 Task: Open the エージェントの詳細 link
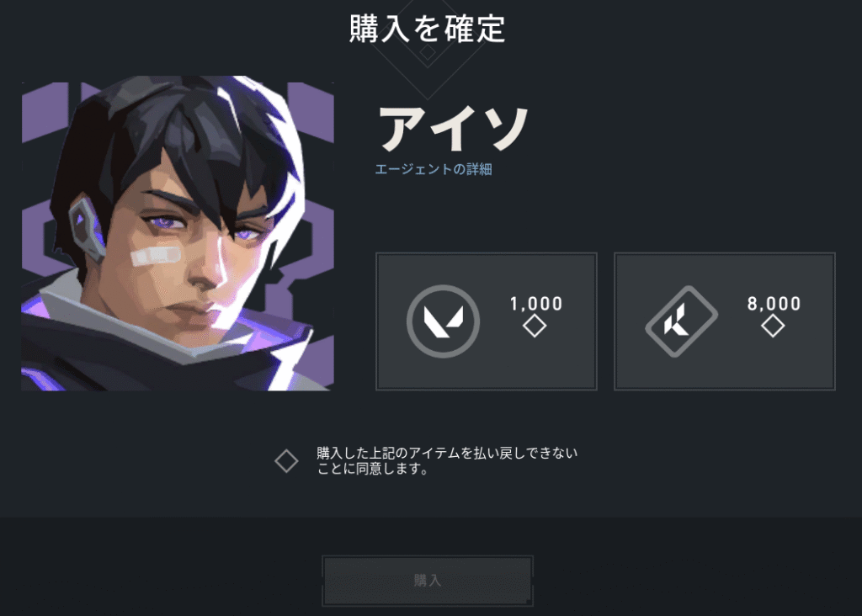[434, 169]
